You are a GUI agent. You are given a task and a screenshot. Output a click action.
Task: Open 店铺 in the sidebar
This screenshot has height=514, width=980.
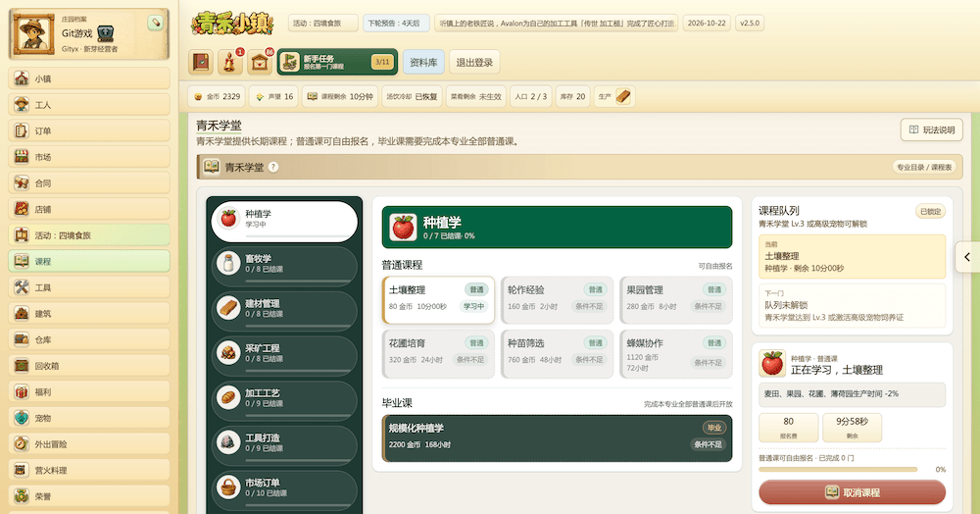[x=89, y=209]
